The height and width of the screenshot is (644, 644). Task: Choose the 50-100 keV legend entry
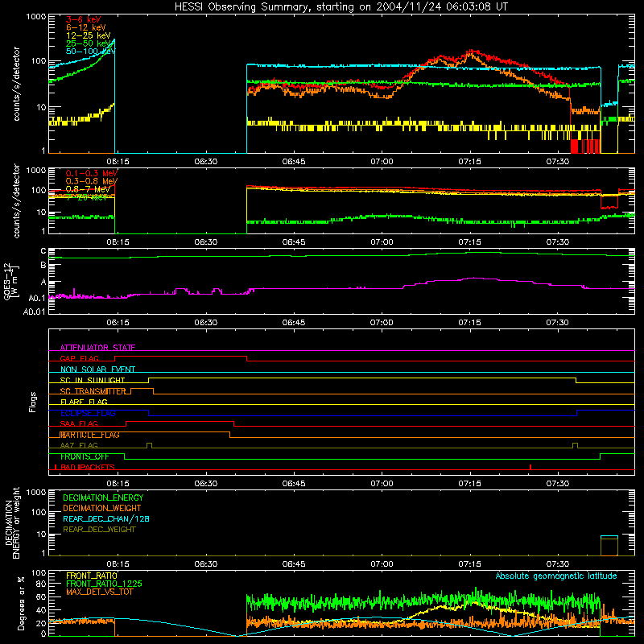(x=91, y=52)
